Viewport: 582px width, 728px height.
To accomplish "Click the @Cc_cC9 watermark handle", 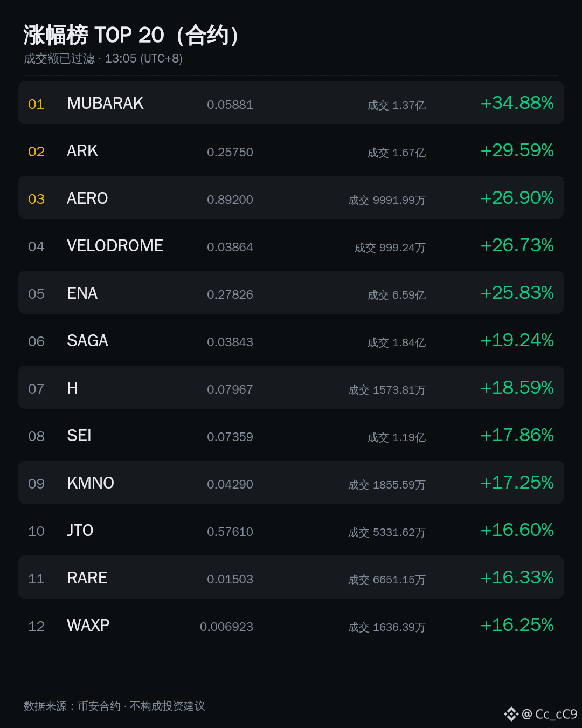I will point(550,714).
